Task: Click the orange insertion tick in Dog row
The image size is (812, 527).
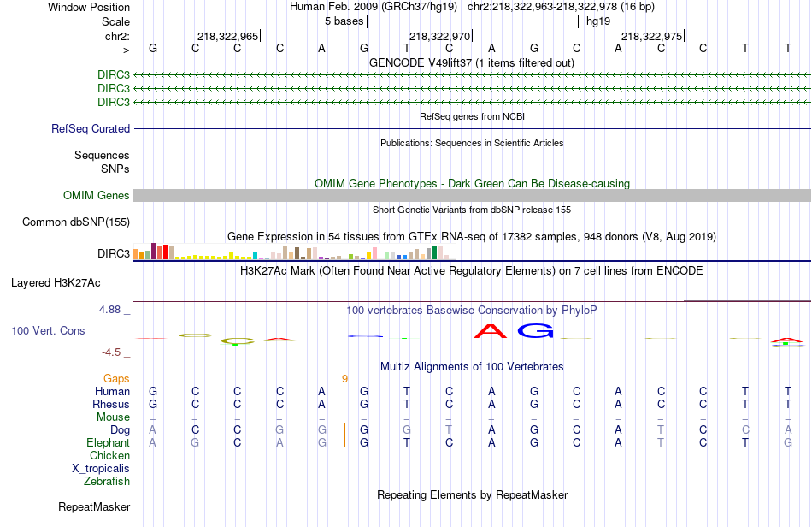Action: [345, 429]
